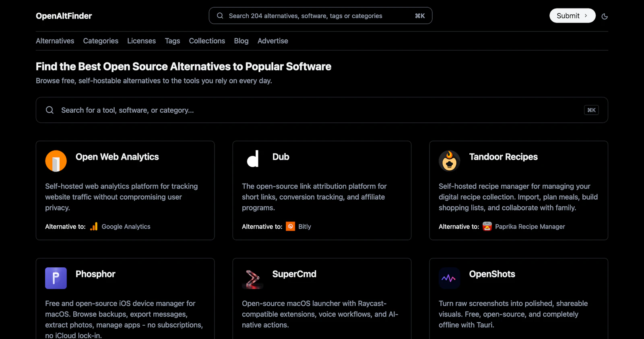Open the Advertise nav item
The height and width of the screenshot is (339, 644).
click(272, 41)
